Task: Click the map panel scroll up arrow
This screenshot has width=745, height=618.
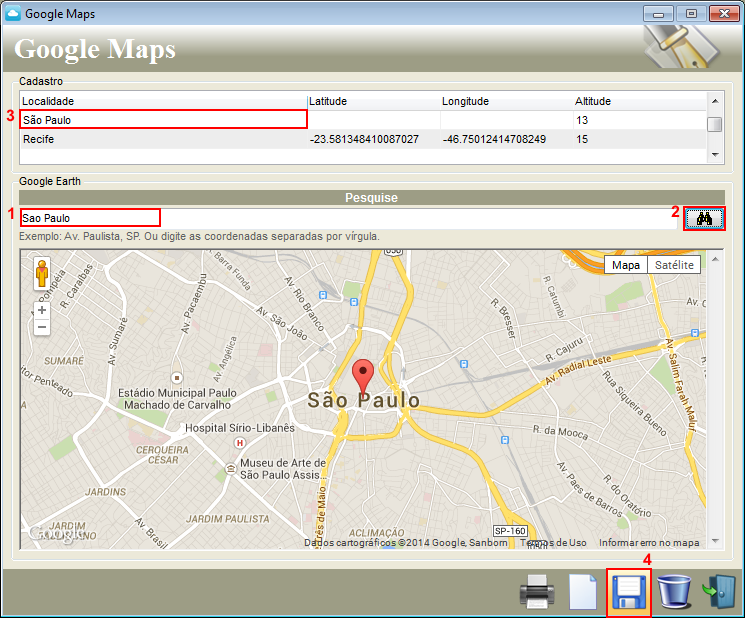Action: click(x=715, y=259)
